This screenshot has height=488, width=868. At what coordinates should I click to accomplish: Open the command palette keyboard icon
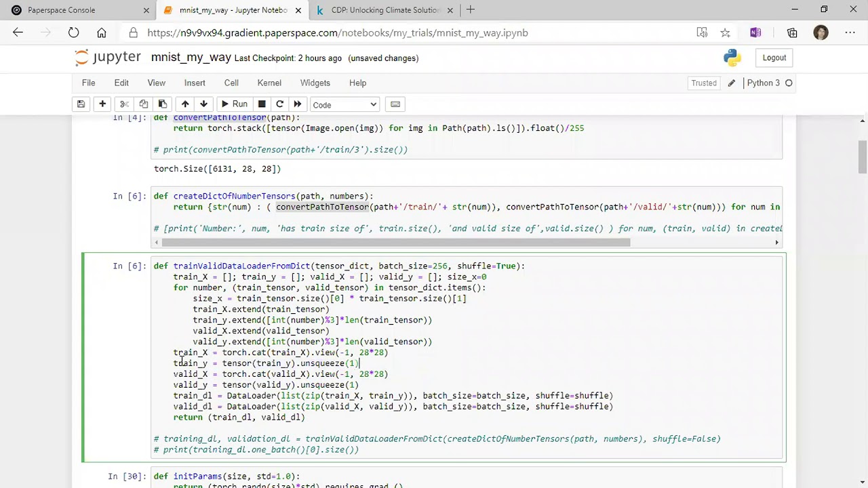point(395,104)
